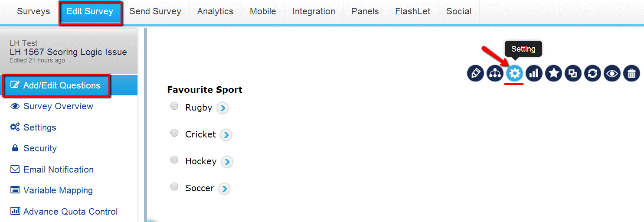Expand the arrow next to Hockey

tap(227, 162)
